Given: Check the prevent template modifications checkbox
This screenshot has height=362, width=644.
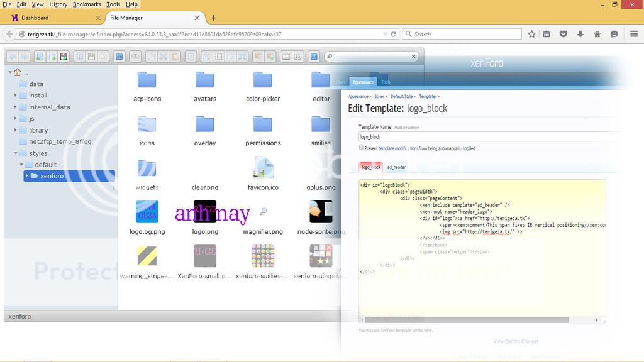Looking at the screenshot, I should [361, 148].
